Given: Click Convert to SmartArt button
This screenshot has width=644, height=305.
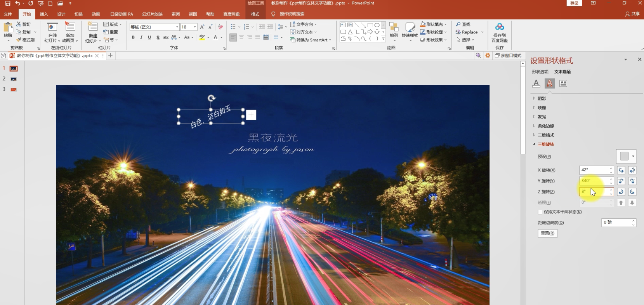Looking at the screenshot, I should pos(311,40).
